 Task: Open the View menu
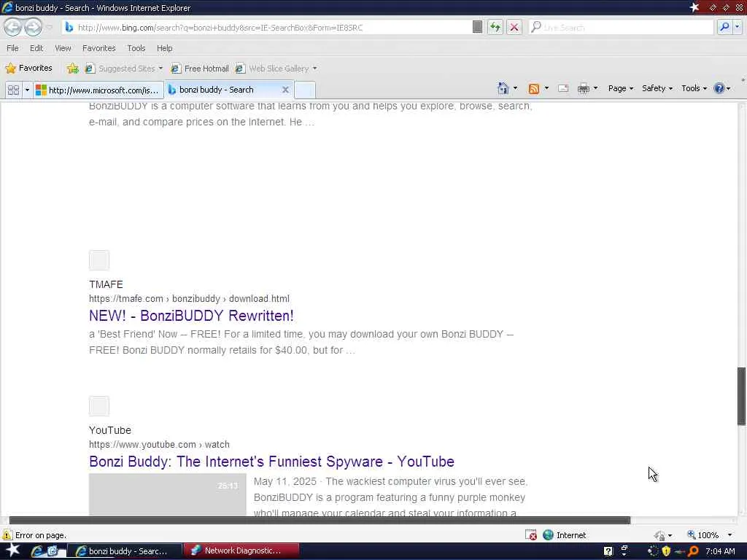pyautogui.click(x=63, y=48)
